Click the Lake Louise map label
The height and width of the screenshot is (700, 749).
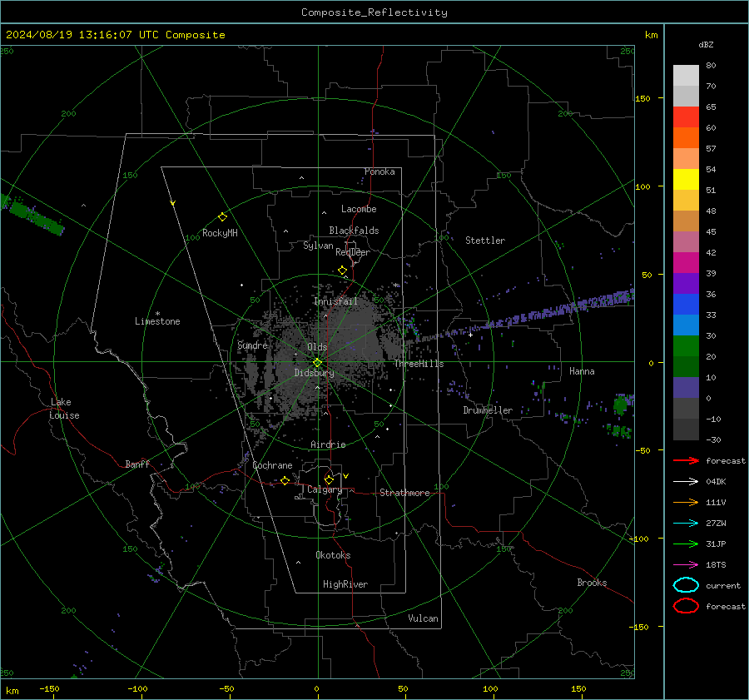pos(64,409)
